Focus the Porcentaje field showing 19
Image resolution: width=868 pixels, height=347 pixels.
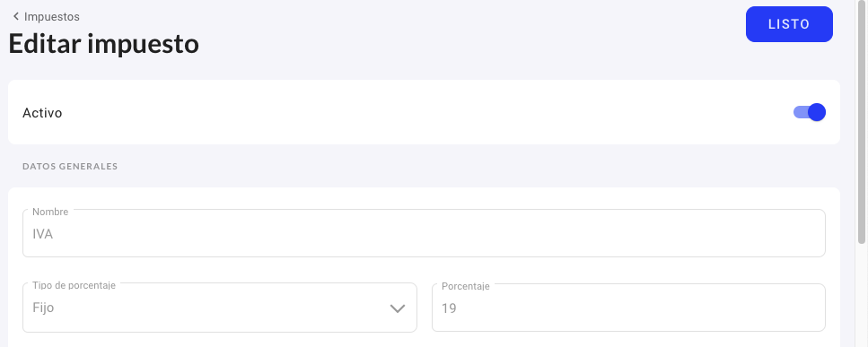point(628,308)
